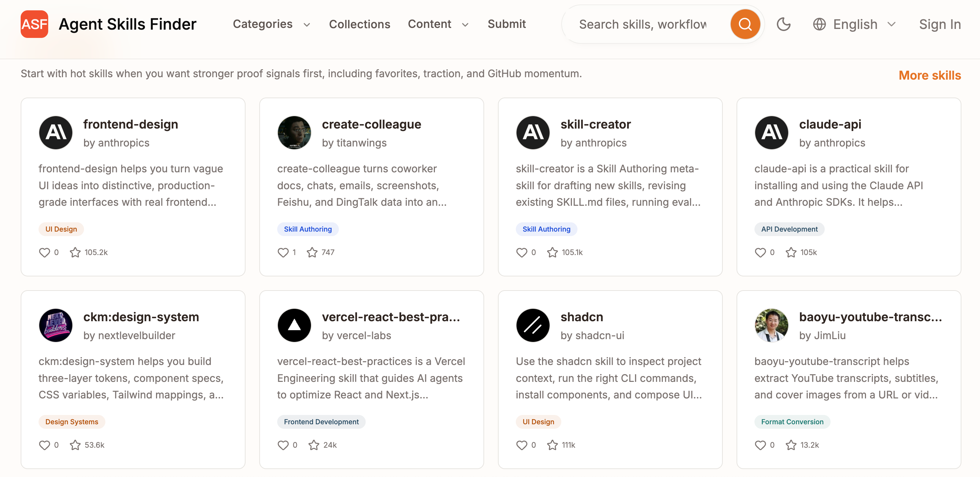Image resolution: width=980 pixels, height=477 pixels.
Task: Click the Sign In button
Action: [940, 24]
